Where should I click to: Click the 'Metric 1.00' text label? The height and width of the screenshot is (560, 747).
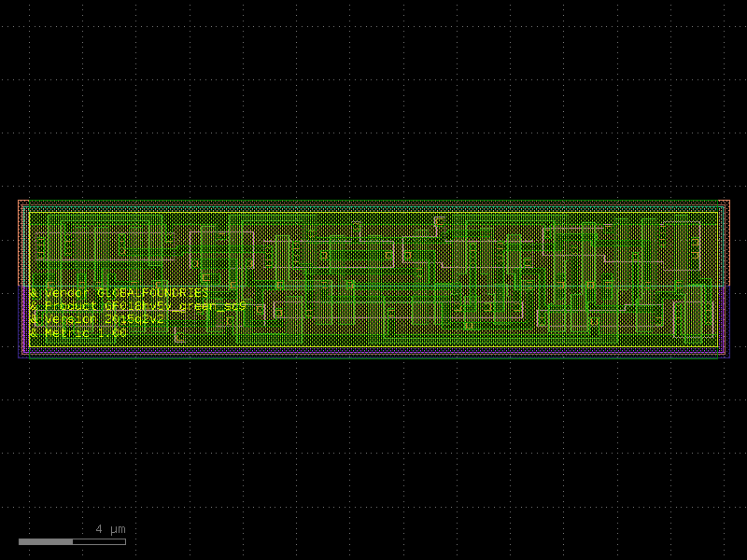[78, 332]
